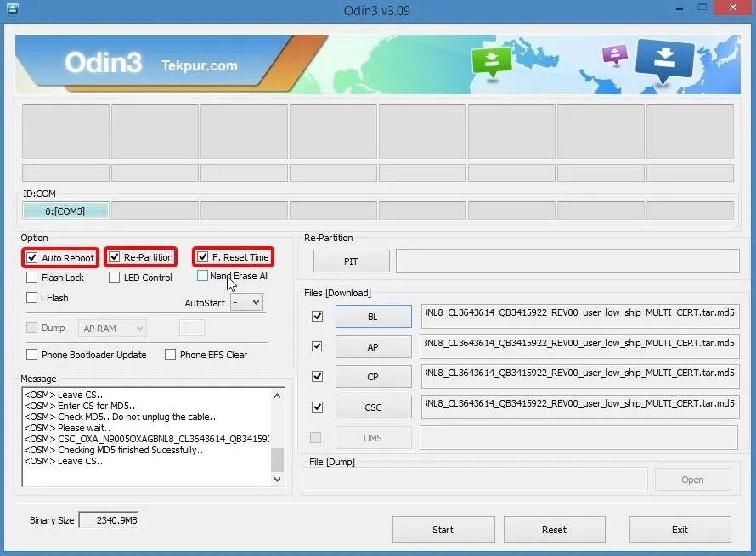Uncheck the CP file checkbox
This screenshot has height=556, width=756.
tap(317, 376)
